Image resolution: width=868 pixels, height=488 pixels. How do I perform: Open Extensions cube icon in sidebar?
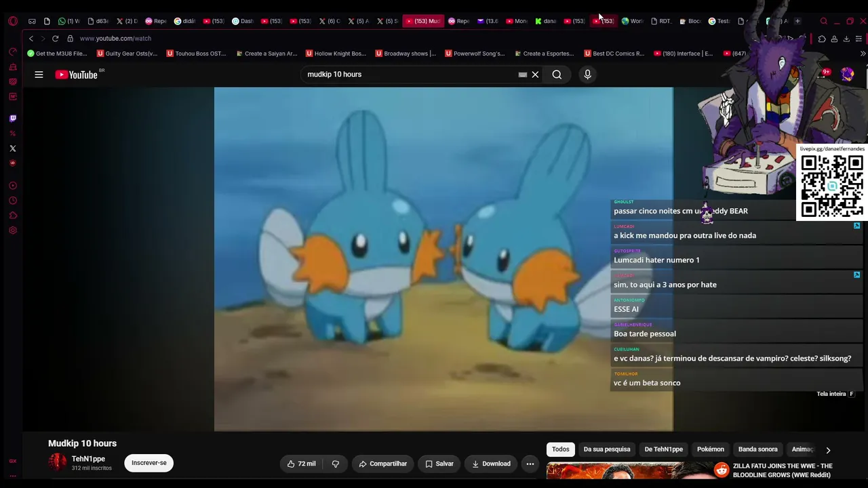[x=13, y=216]
